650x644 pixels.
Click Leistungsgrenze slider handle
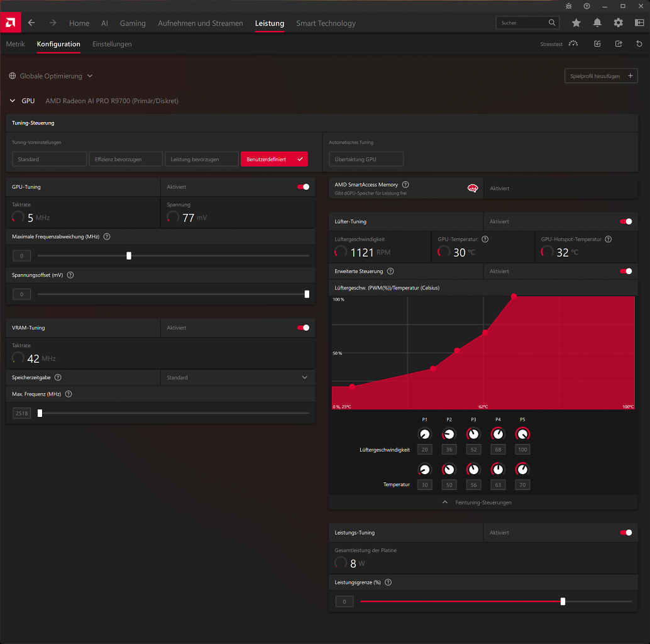coord(563,601)
